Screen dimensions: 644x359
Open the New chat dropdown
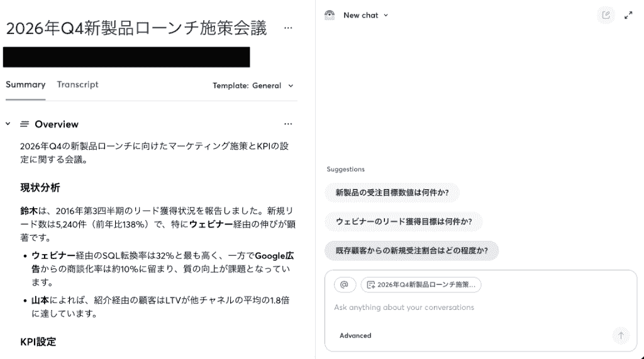(365, 15)
